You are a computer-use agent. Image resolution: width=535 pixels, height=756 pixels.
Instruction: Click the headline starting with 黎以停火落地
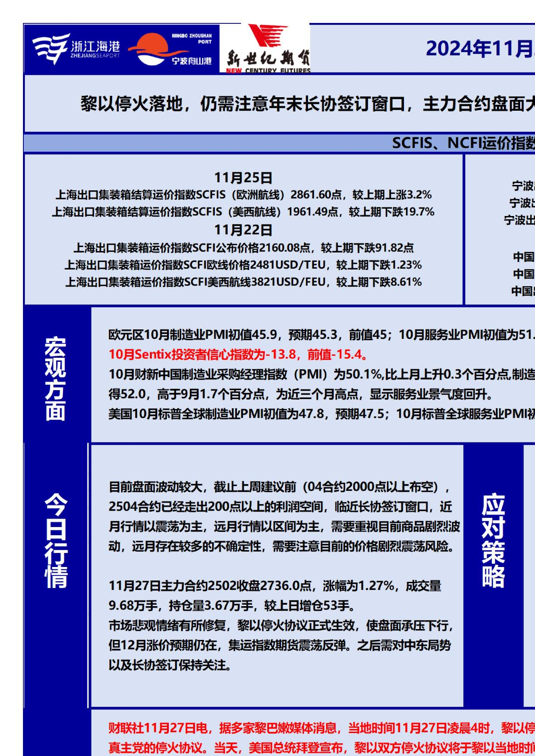(x=307, y=104)
